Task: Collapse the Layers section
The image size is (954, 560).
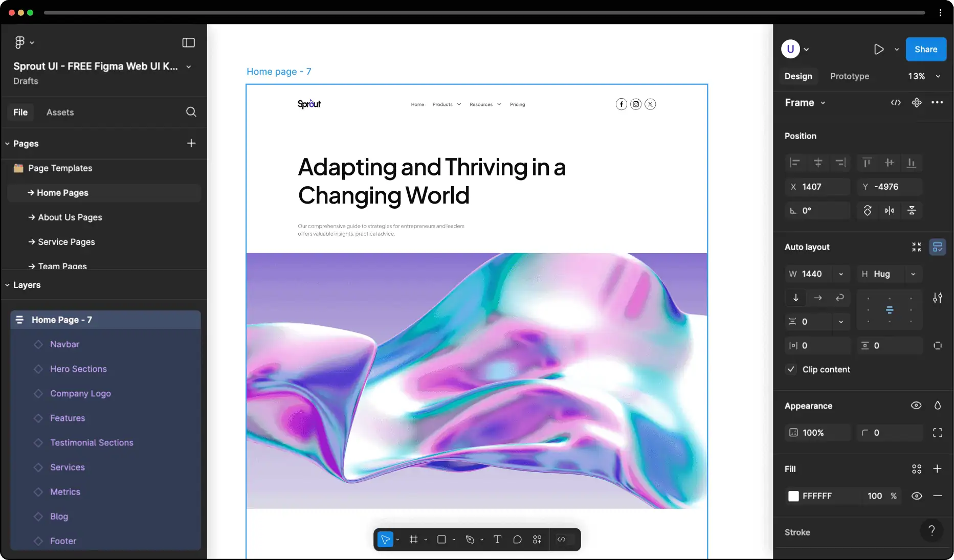Action: click(x=7, y=285)
